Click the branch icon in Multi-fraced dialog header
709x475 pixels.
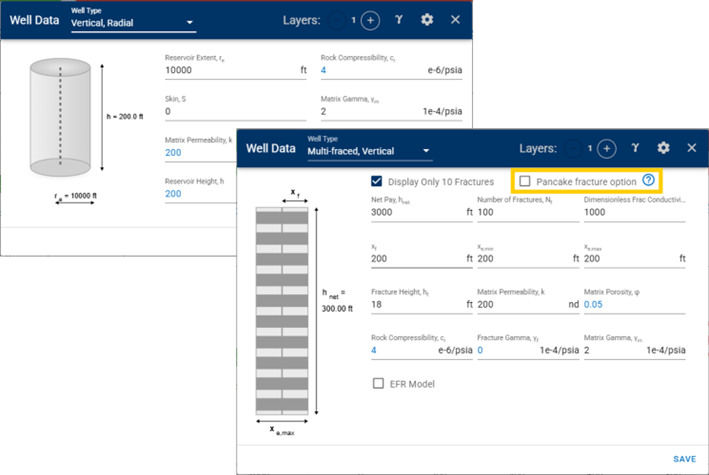(x=635, y=148)
